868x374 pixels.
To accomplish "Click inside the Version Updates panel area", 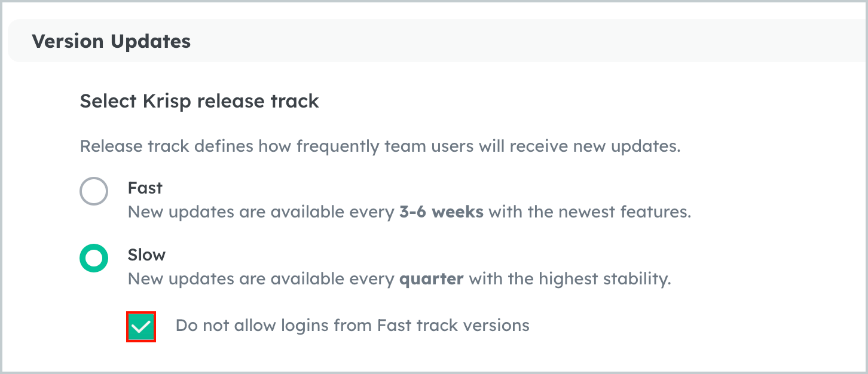I will coord(434,209).
